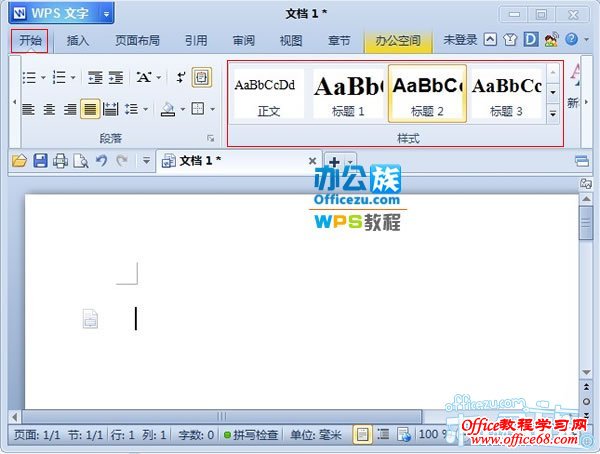The image size is (600, 454).
Task: Switch to web layout view icon
Action: click(404, 435)
